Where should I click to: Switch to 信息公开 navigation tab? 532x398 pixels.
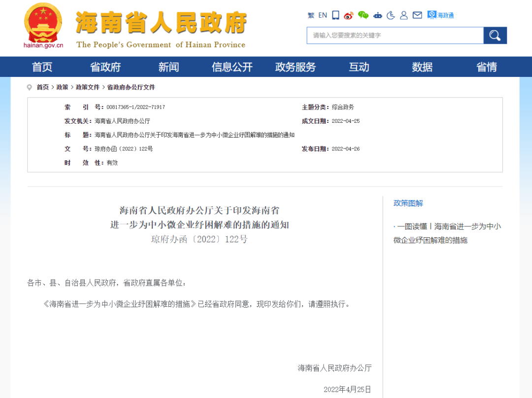point(232,67)
